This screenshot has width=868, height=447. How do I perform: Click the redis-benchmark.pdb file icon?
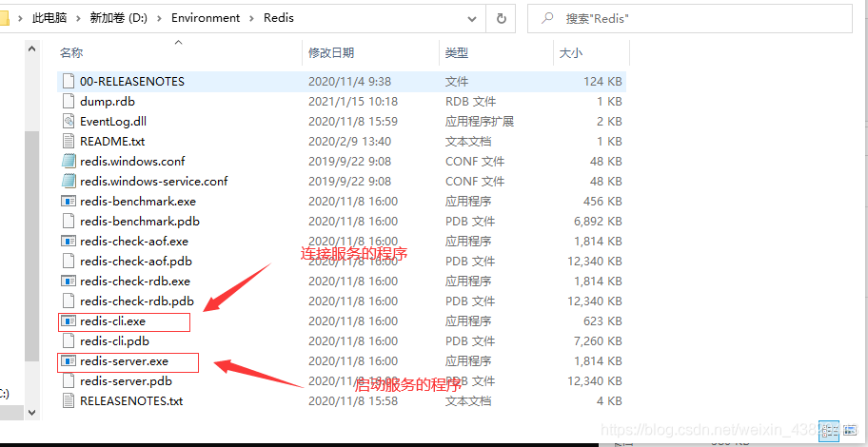point(69,222)
